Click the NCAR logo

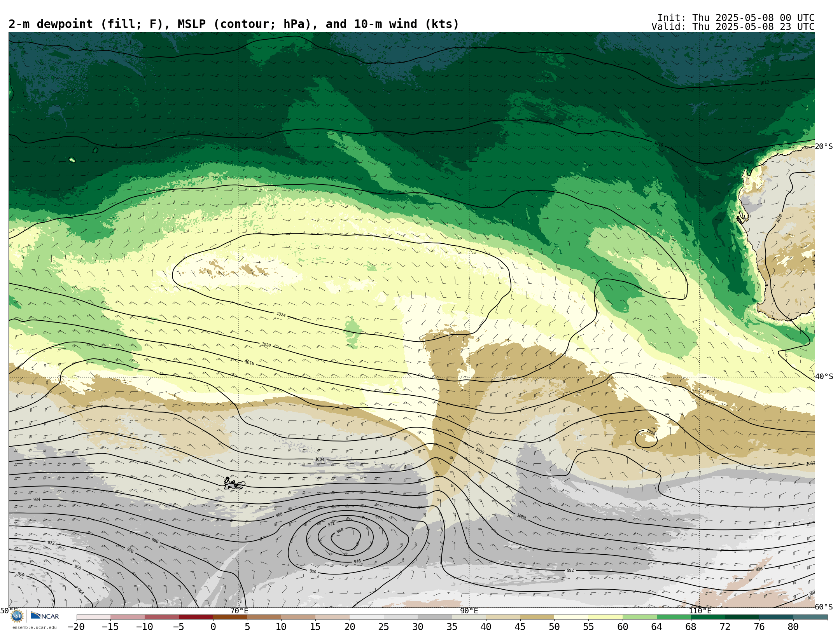[45, 616]
